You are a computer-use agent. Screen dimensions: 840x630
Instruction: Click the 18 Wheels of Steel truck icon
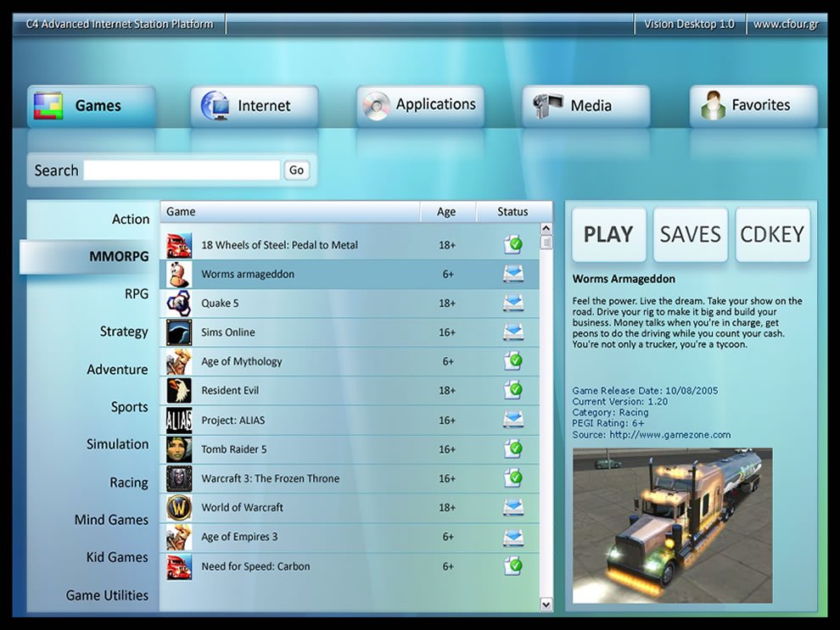[x=179, y=245]
